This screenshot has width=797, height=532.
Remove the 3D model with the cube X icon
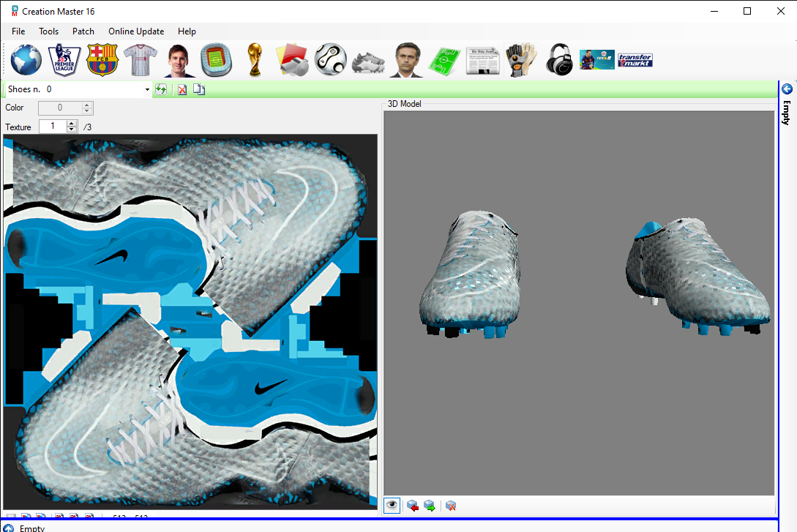tap(450, 506)
